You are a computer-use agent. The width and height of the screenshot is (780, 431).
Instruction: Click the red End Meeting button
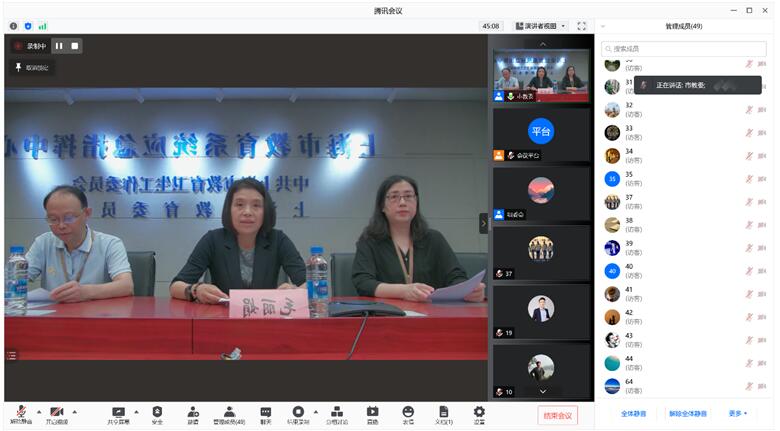[x=557, y=415]
